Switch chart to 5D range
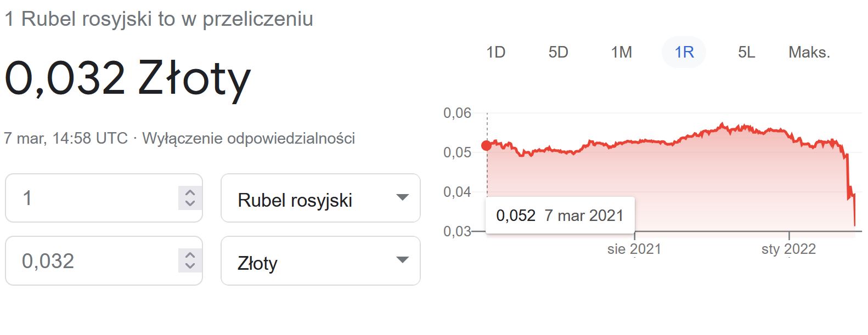Screen dimensions: 868x335 pos(558,52)
